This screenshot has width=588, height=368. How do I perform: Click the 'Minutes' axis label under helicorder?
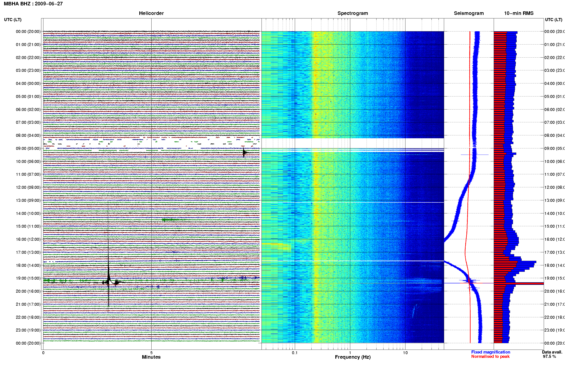[151, 357]
